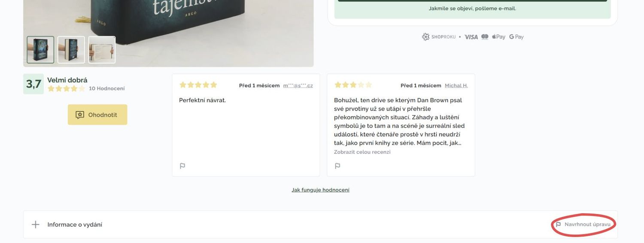The height and width of the screenshot is (243, 644).
Task: Click the "10 Hodnocení" rating count
Action: [x=106, y=88]
